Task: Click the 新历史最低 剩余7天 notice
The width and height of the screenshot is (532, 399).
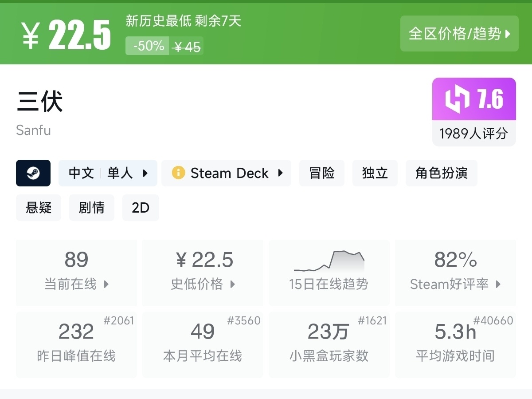Action: [184, 20]
